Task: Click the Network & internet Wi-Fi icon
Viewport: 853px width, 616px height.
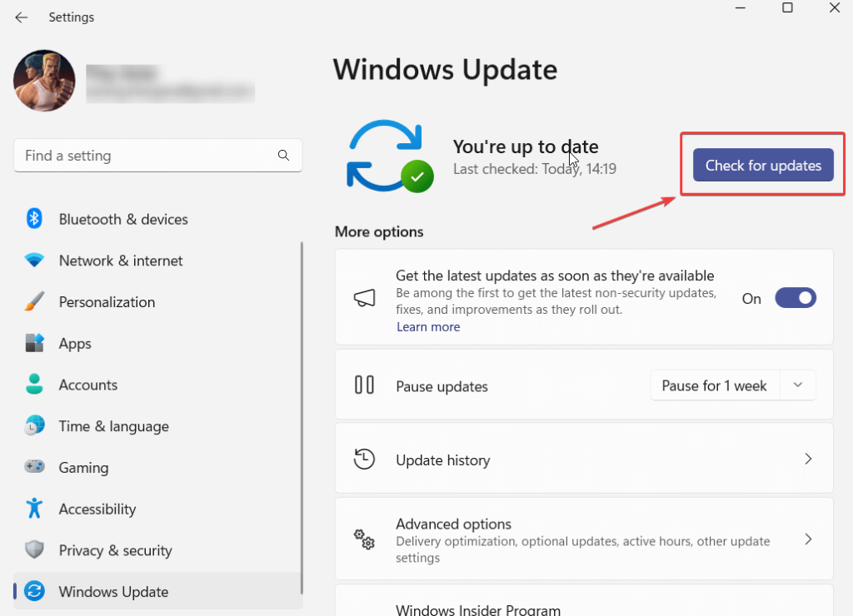Action: point(34,261)
